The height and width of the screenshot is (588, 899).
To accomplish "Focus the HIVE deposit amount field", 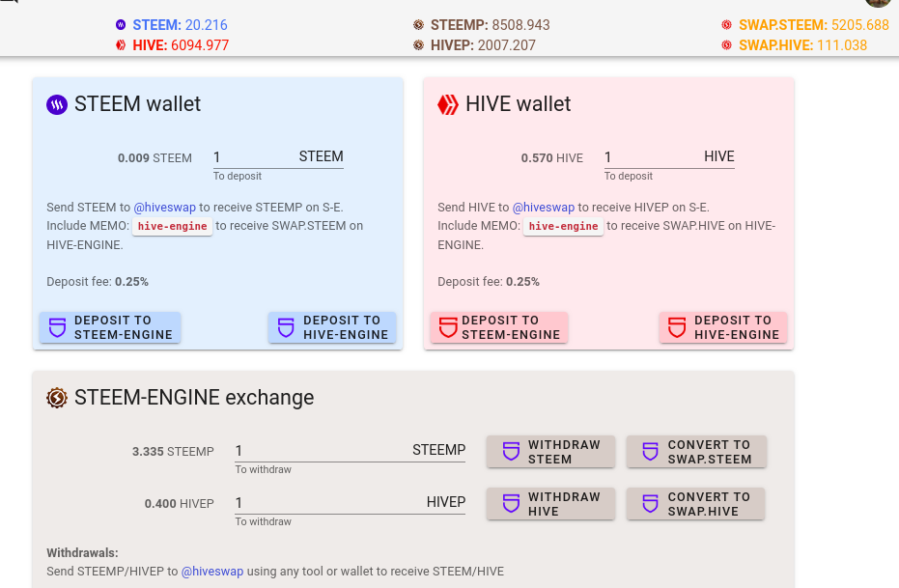I will [669, 157].
